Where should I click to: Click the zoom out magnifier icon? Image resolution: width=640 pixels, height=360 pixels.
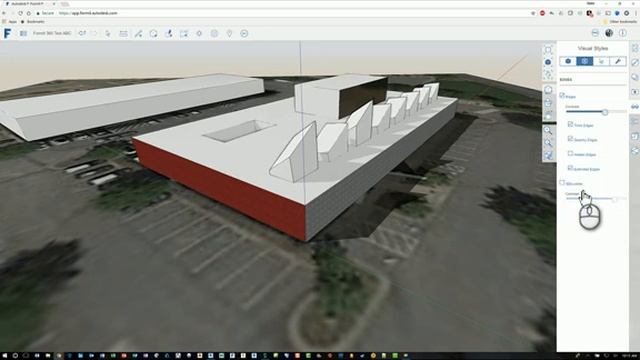tap(548, 143)
